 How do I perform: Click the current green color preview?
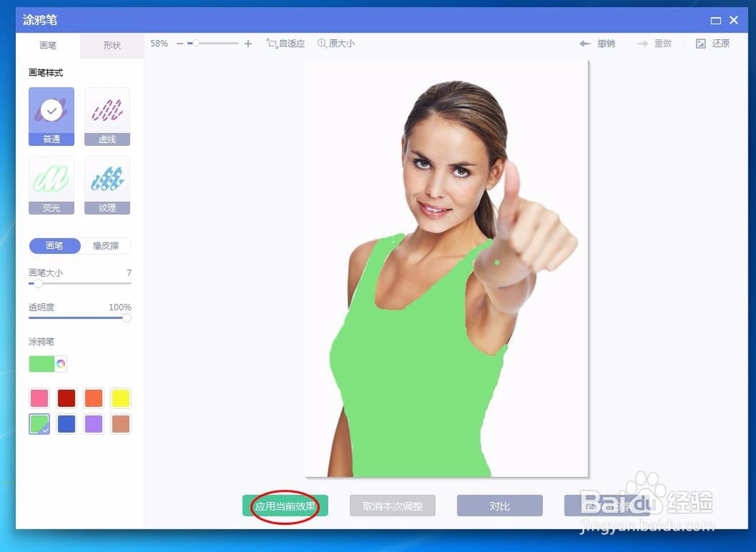pyautogui.click(x=42, y=364)
